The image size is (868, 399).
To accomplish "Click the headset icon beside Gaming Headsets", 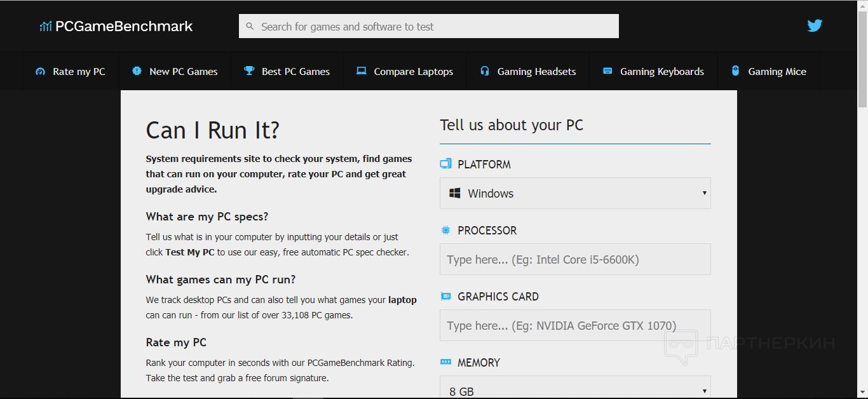I will click(x=485, y=71).
